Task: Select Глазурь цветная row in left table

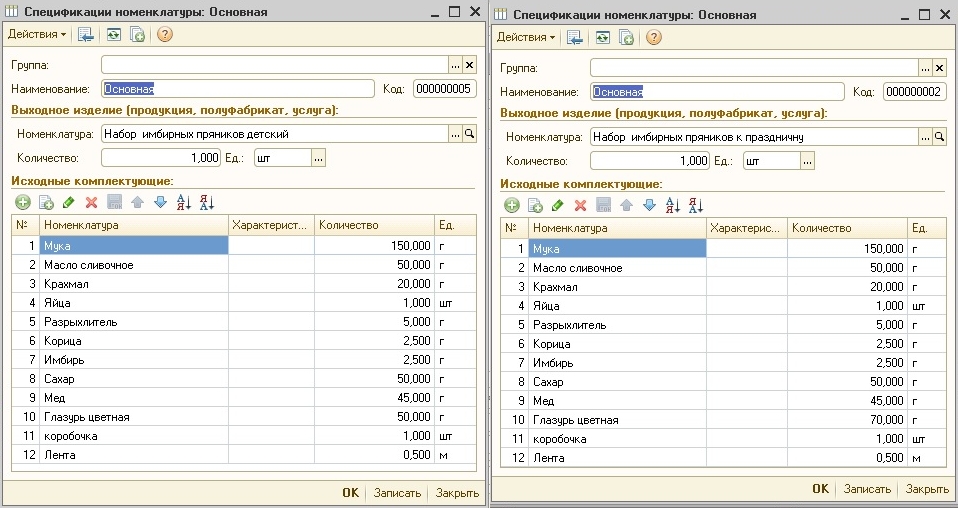Action: coord(244,417)
